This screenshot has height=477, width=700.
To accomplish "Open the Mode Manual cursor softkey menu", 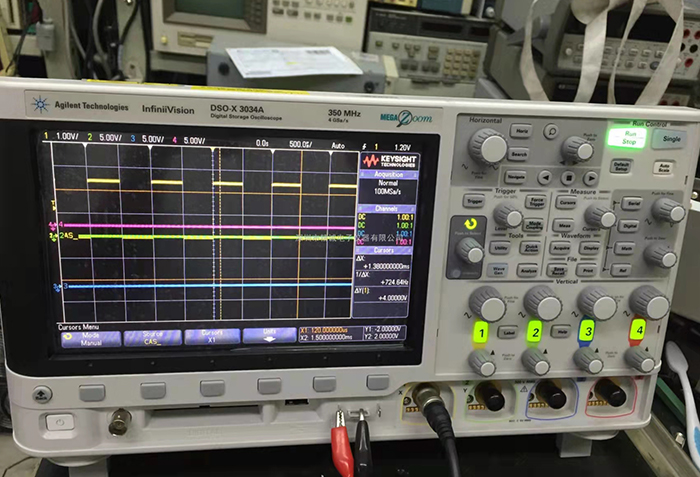I will tap(91, 339).
